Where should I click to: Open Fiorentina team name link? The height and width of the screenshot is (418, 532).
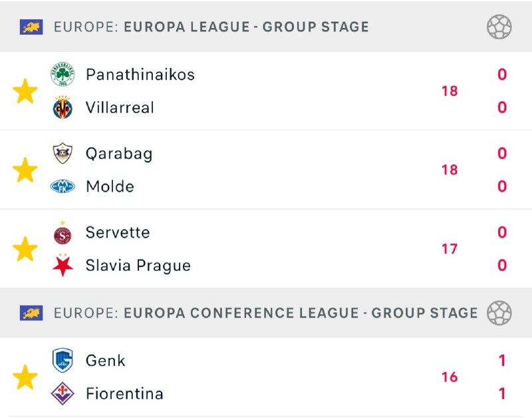pos(124,393)
